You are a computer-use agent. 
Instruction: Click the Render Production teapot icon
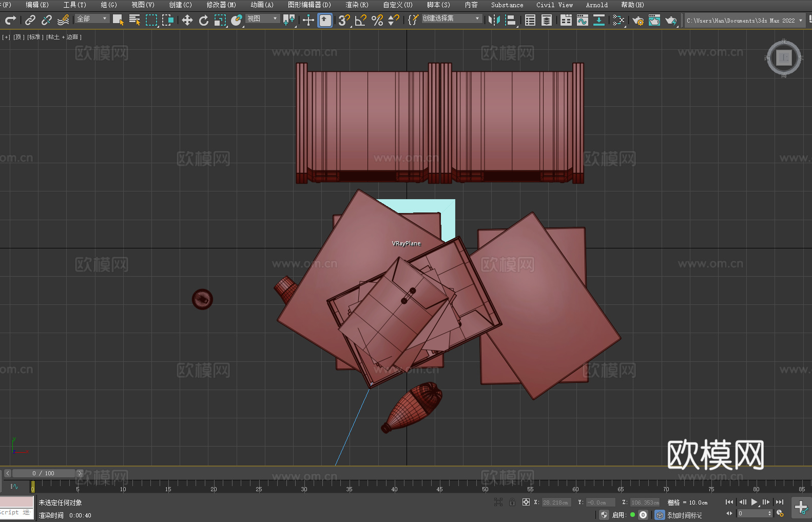click(x=671, y=20)
